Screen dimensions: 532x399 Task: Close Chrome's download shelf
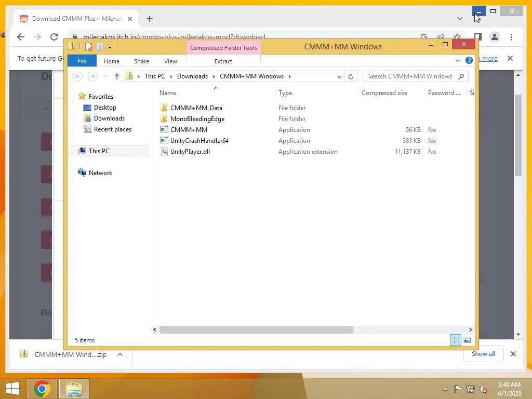[513, 354]
